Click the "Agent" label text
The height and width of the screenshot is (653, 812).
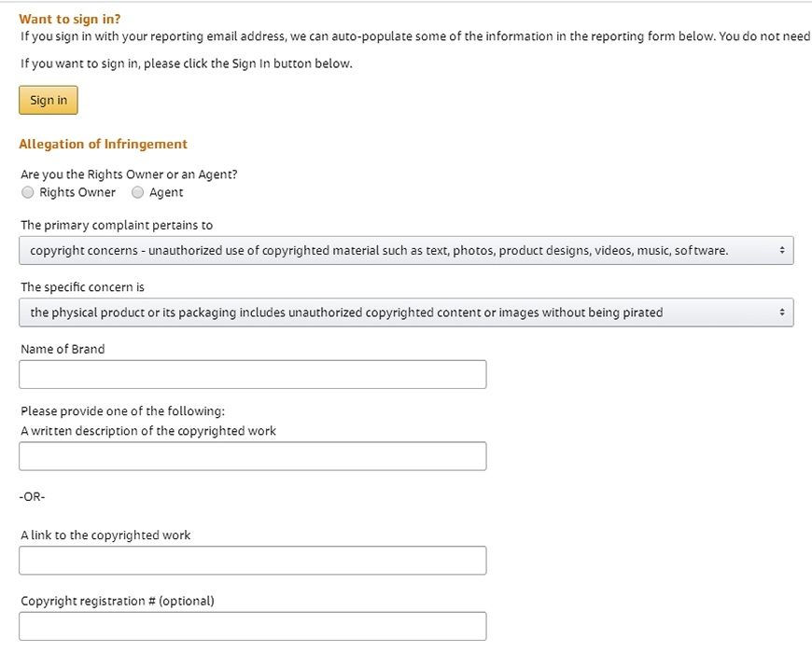coord(166,193)
